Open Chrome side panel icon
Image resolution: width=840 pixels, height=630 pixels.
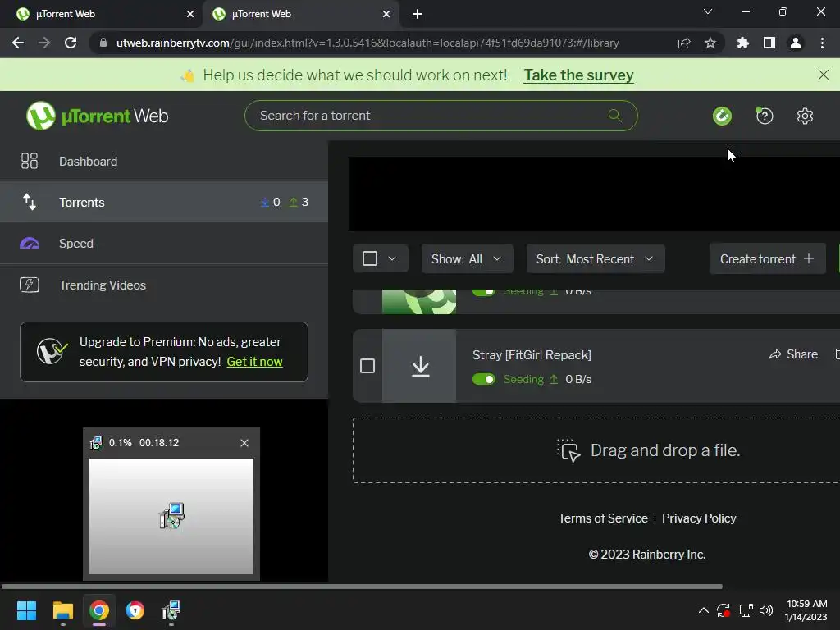coord(769,43)
